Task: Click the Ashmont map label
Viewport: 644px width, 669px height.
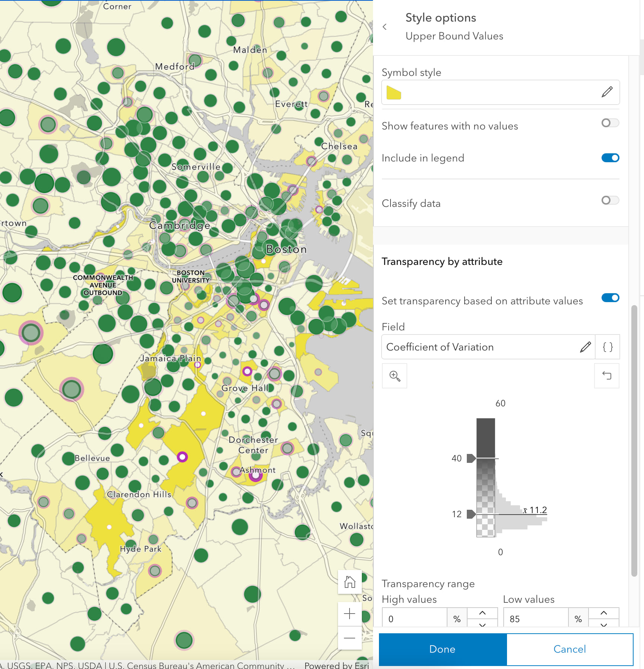Action: [x=258, y=470]
